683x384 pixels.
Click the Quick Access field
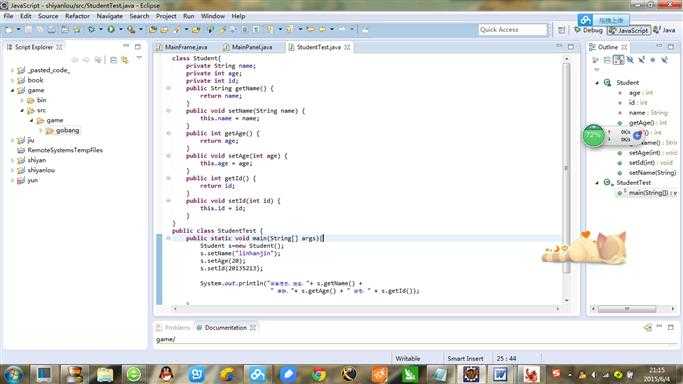(512, 30)
